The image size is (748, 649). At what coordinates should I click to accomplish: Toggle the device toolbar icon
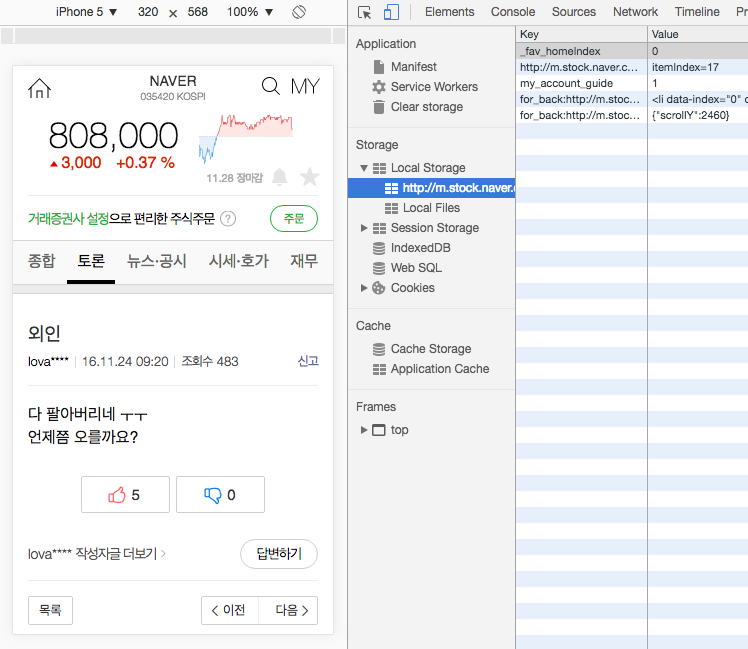coord(391,12)
